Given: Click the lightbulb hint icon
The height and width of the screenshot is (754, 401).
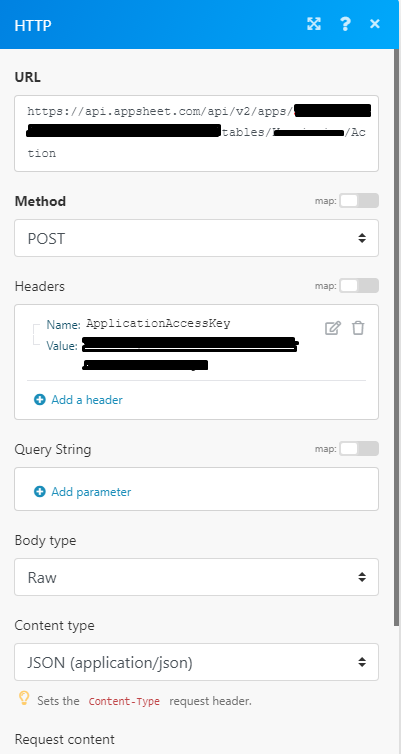Looking at the screenshot, I should tap(24, 699).
